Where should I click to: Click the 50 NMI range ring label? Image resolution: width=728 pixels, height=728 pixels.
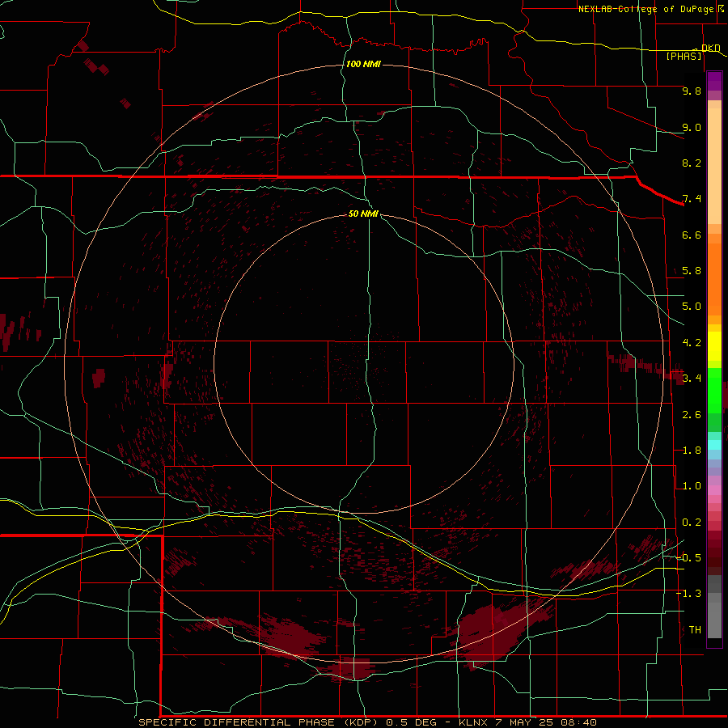click(x=363, y=214)
